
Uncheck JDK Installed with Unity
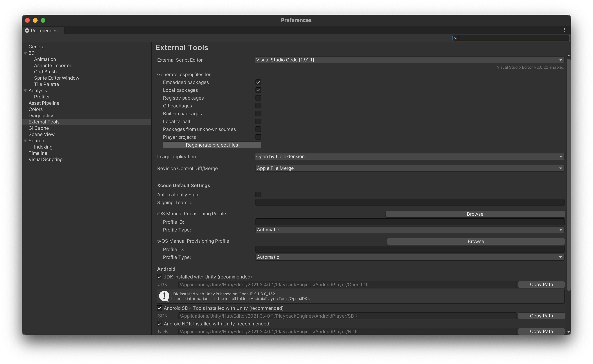click(x=159, y=277)
